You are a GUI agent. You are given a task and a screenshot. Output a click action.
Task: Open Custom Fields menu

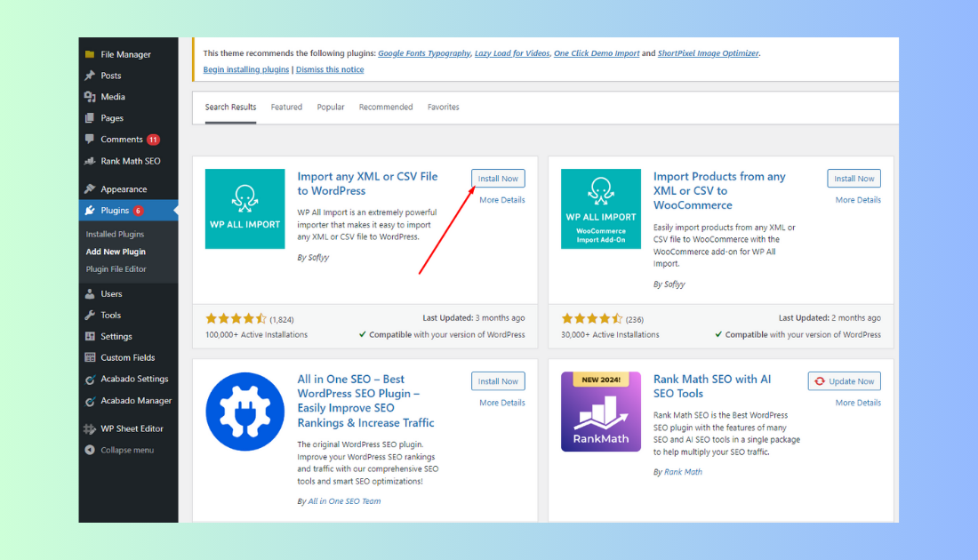coord(128,357)
